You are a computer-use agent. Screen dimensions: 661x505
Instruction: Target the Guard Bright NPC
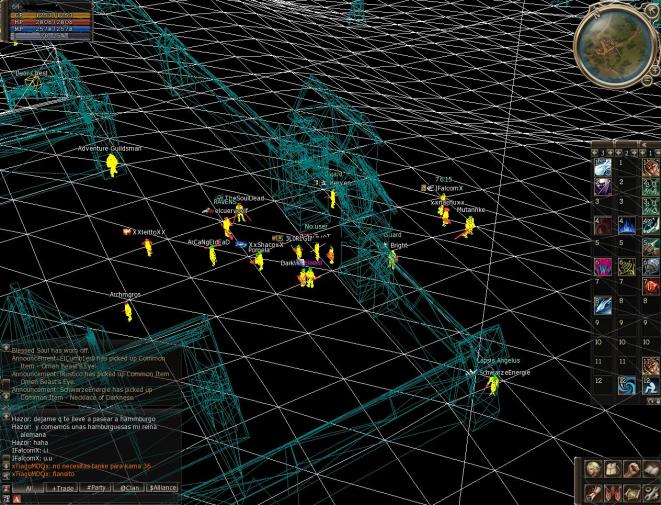392,259
